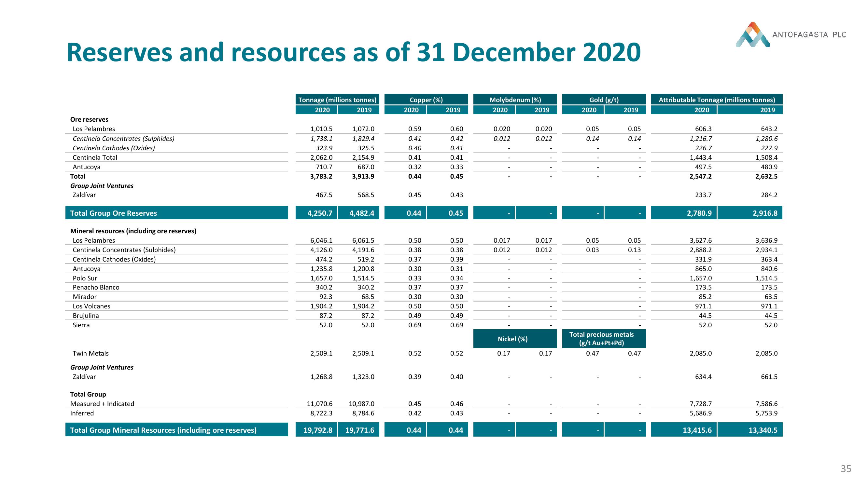Click the Antofagasta PLC logo icon
This screenshot has width=868, height=488.
(752, 34)
